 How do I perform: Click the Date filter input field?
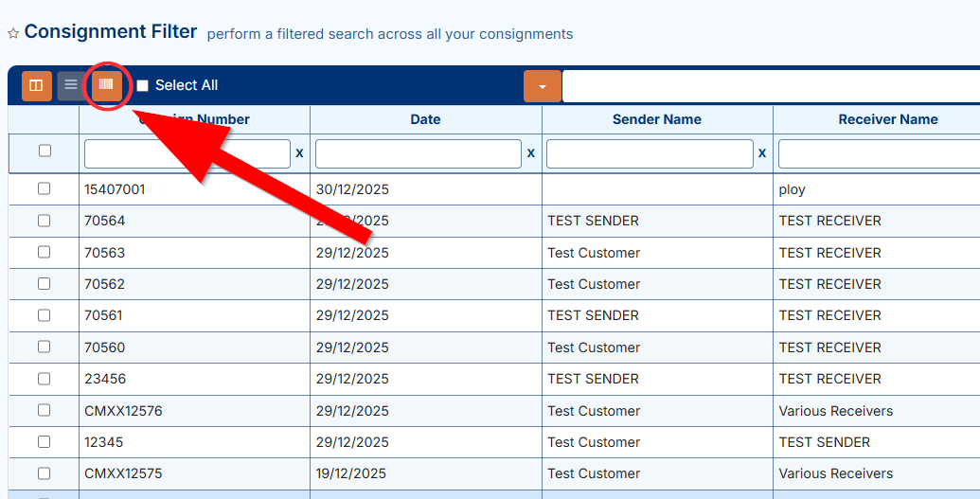418,153
